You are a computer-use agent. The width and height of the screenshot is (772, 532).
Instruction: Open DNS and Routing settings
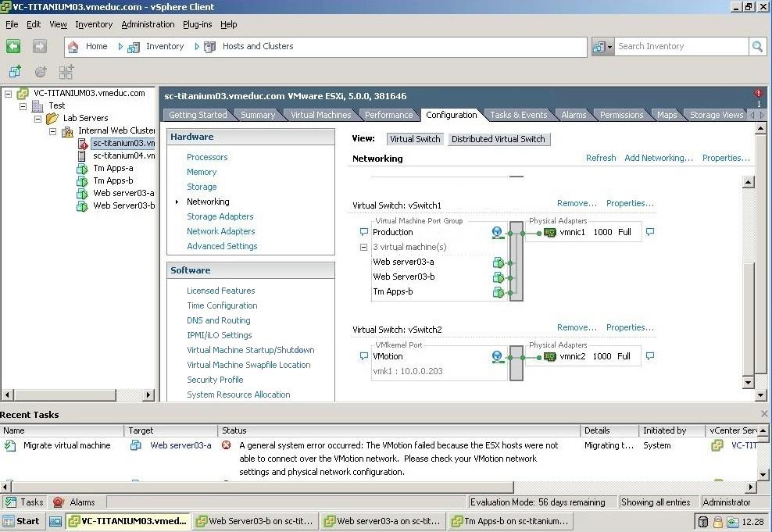[219, 320]
